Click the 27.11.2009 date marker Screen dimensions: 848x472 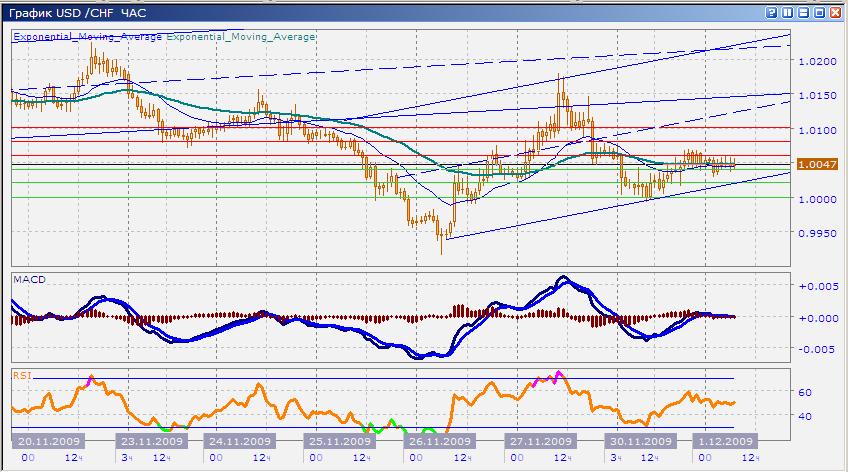pos(539,441)
